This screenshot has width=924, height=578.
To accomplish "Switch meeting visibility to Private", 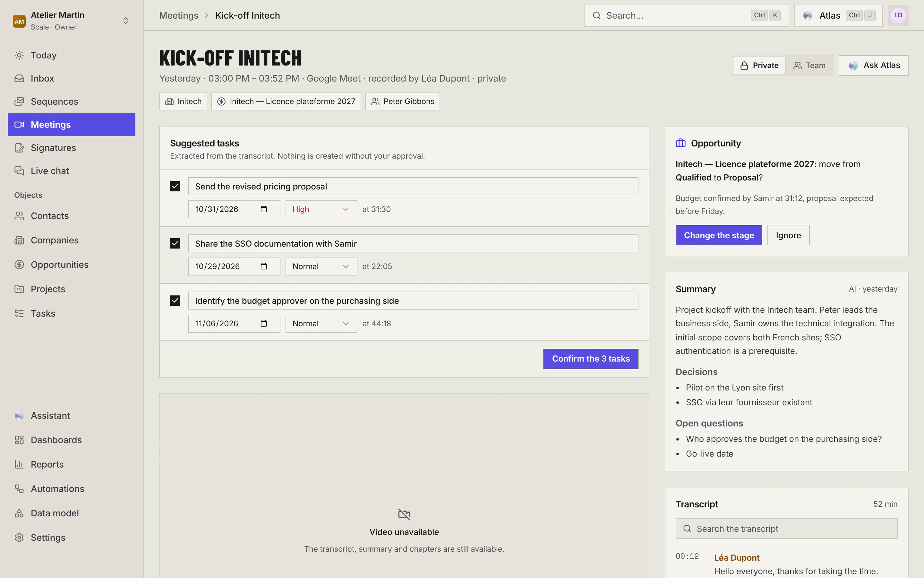I will [x=759, y=66].
